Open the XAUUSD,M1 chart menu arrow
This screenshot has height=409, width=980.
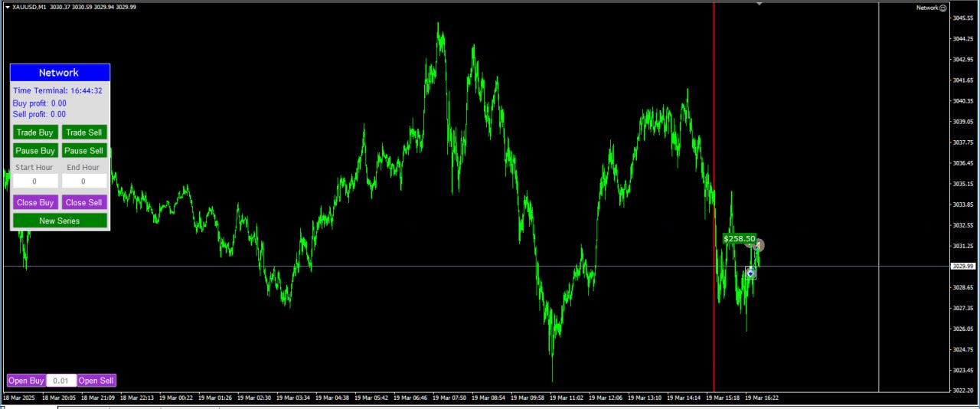point(7,8)
